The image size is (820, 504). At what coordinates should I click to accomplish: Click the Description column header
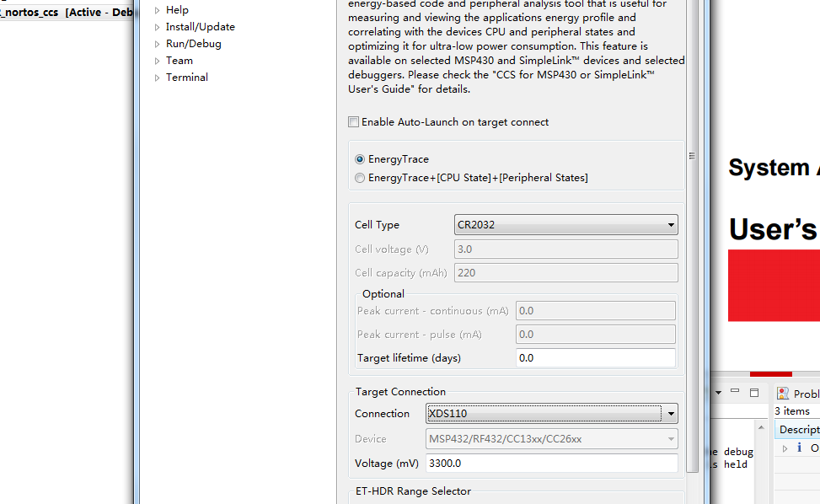pos(797,429)
